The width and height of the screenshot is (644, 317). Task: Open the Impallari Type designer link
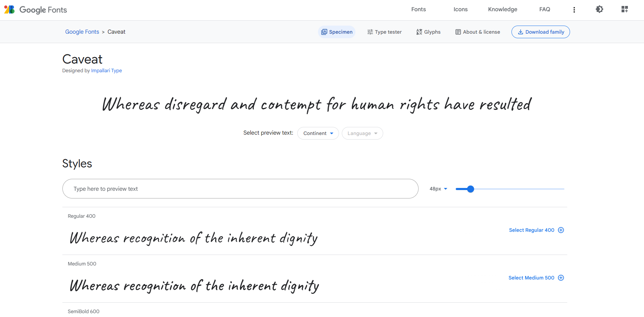pyautogui.click(x=107, y=70)
